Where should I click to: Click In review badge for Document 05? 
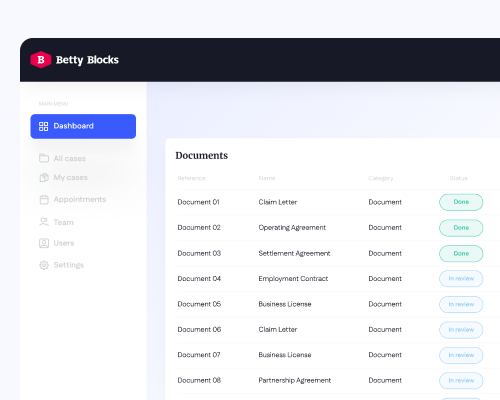461,304
